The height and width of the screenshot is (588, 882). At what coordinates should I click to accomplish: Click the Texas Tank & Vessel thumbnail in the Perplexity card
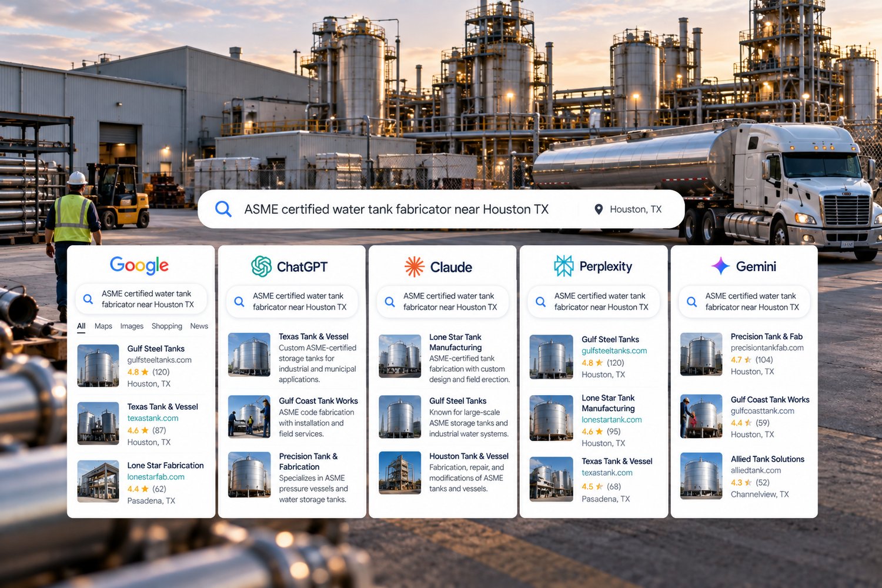point(552,479)
